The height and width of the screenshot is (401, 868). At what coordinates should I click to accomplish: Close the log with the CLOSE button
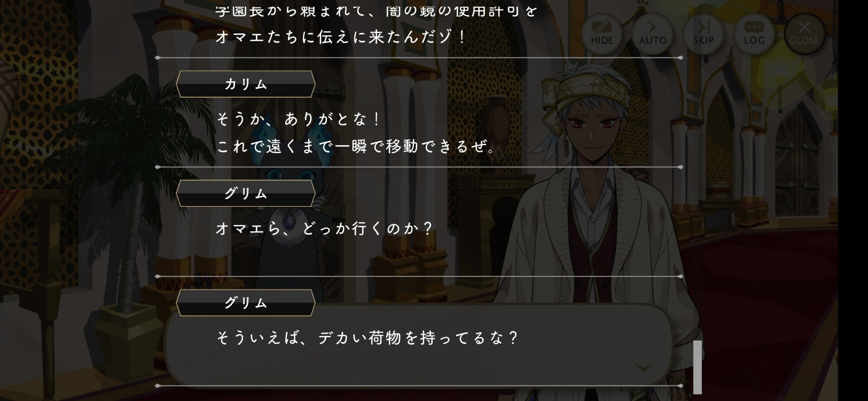click(x=804, y=34)
